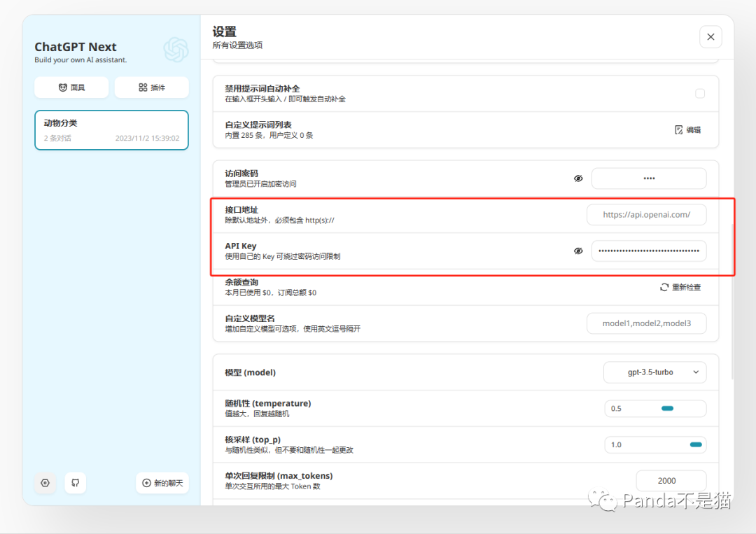Screen dimensions: 756x534
Task: Start a new chat with 新的聊天 button
Action: pos(162,483)
